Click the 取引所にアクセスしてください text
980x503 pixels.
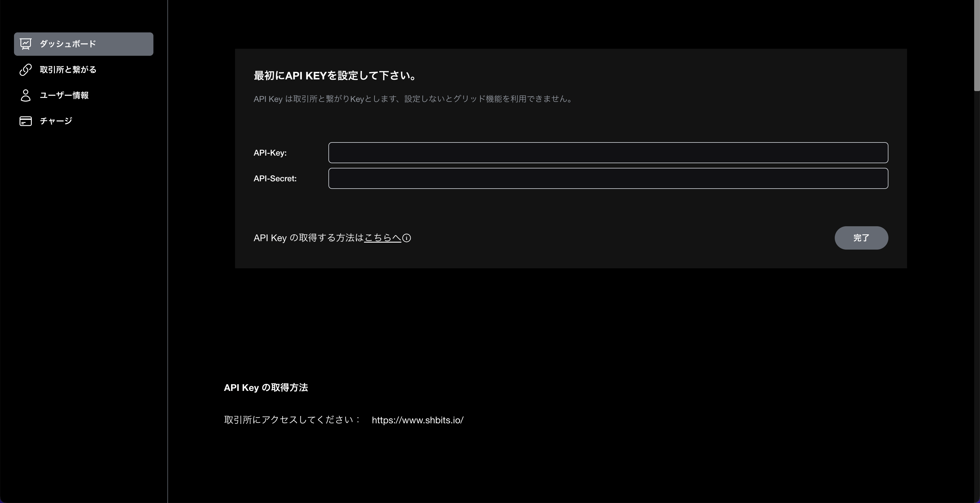coord(292,420)
